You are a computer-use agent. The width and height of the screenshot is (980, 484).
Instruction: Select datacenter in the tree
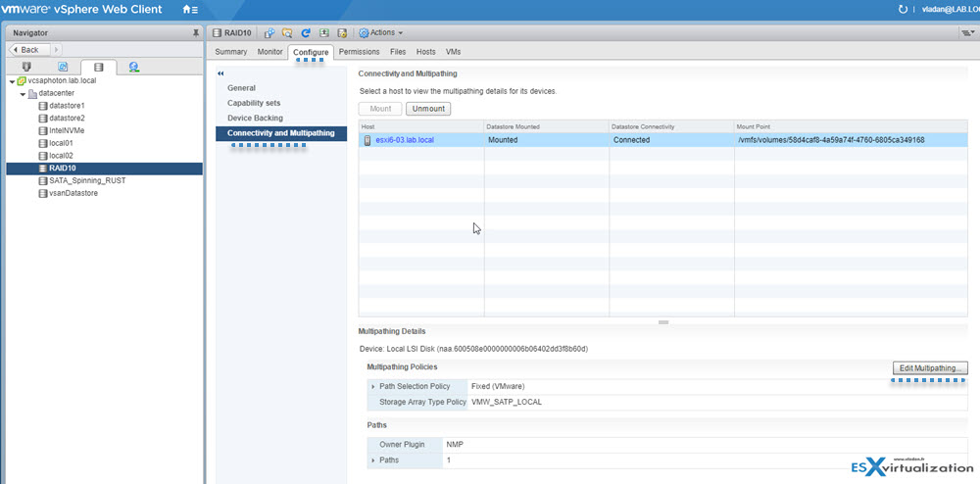[x=56, y=93]
